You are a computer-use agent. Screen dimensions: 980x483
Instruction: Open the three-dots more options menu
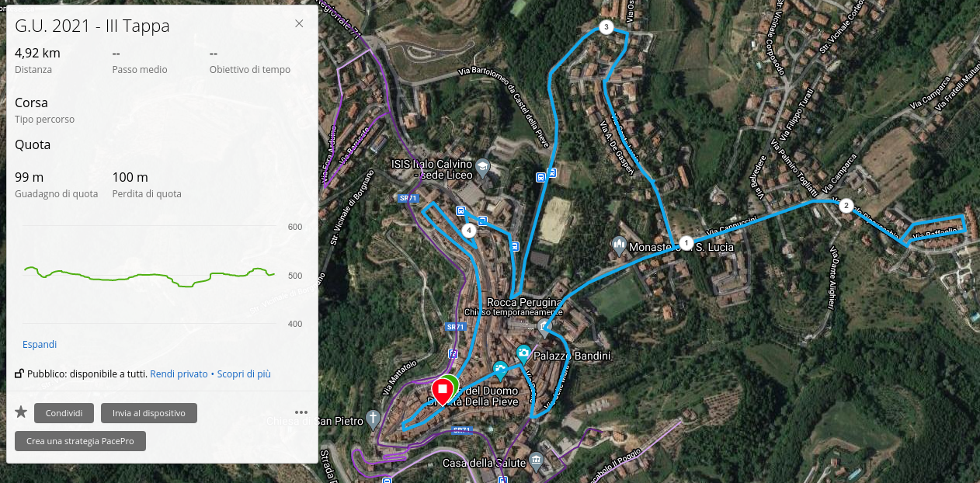(x=302, y=413)
